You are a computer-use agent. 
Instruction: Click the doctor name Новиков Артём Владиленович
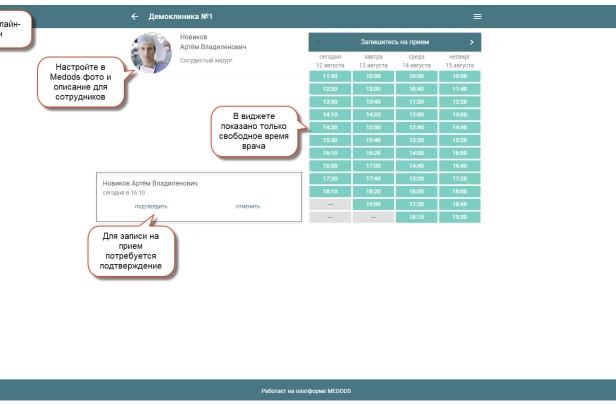click(x=213, y=42)
